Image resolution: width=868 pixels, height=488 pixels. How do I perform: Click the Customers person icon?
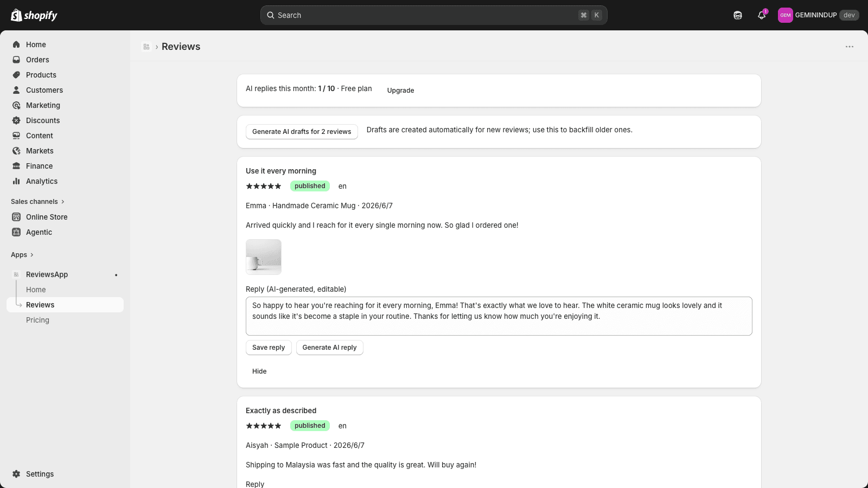[x=16, y=90]
